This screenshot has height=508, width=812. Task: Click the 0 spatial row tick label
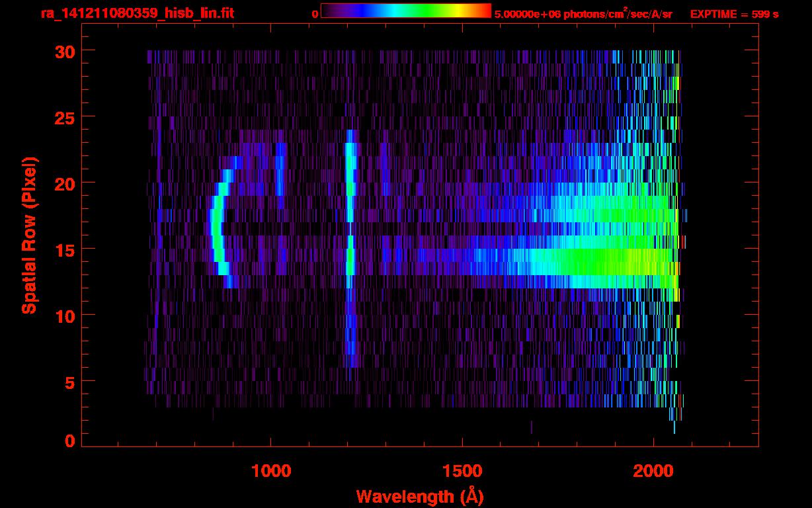click(x=70, y=441)
